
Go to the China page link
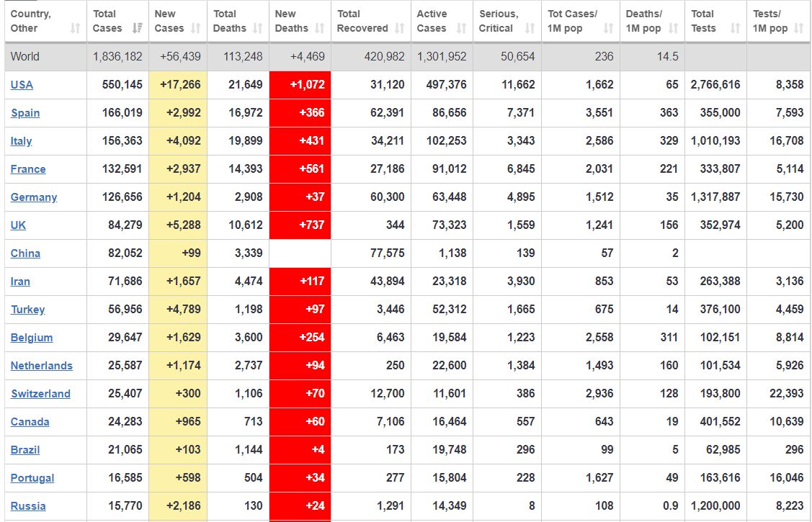pos(25,253)
